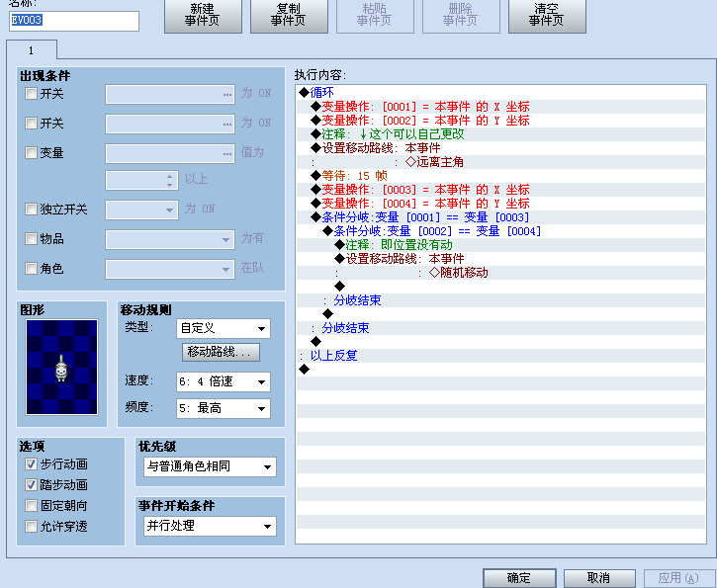This screenshot has height=588, width=717.
Task: Open the second 开关 selector ellipsis field
Action: 170,124
